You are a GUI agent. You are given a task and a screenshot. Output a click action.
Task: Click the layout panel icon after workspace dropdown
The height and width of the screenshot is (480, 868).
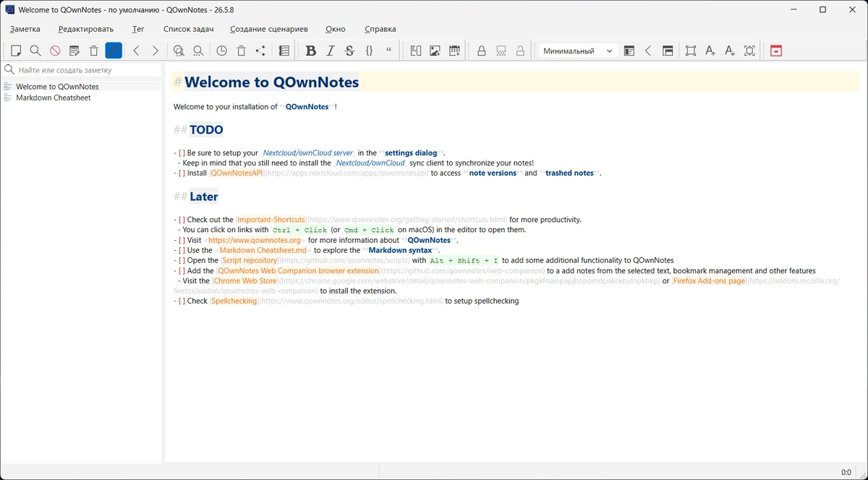pyautogui.click(x=629, y=51)
